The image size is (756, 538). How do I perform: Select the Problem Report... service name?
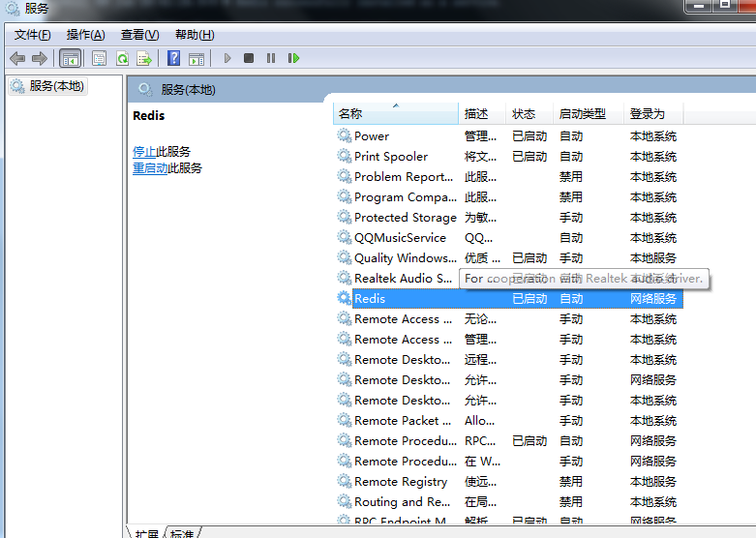tap(404, 177)
